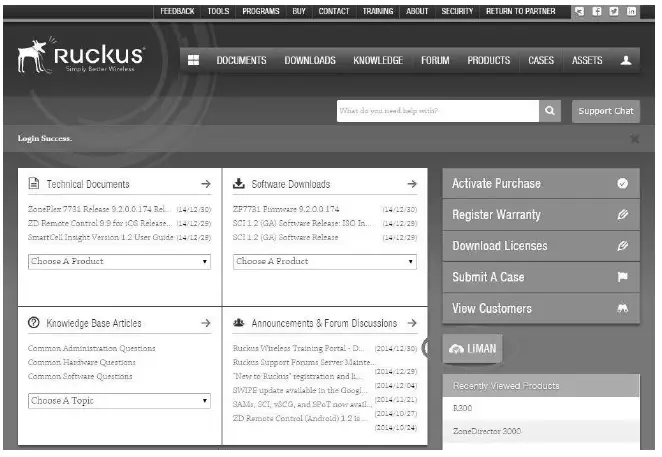Click the Ruckus dog logo
Image resolution: width=662 pixels, height=457 pixels.
pyautogui.click(x=80, y=55)
